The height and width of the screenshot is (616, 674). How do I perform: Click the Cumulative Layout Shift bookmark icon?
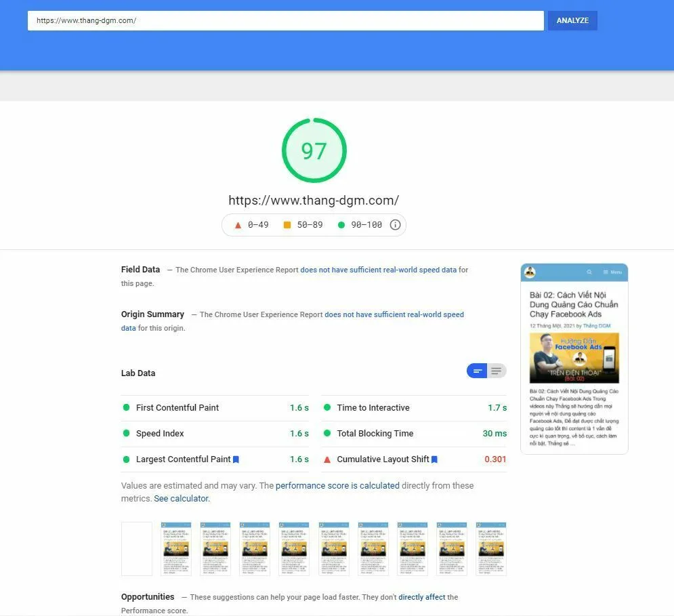435,459
